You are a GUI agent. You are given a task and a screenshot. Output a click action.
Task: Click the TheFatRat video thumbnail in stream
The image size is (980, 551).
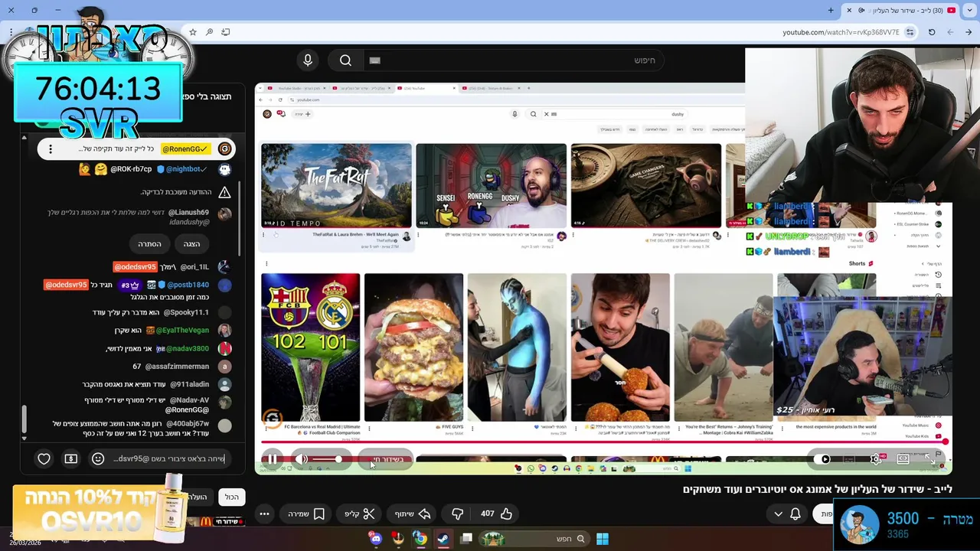point(336,185)
